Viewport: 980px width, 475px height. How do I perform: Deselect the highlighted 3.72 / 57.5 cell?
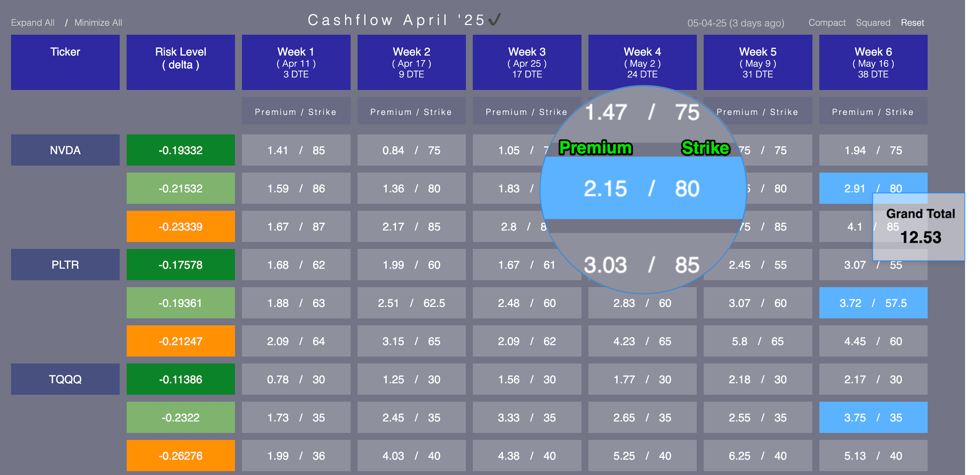pyautogui.click(x=873, y=303)
